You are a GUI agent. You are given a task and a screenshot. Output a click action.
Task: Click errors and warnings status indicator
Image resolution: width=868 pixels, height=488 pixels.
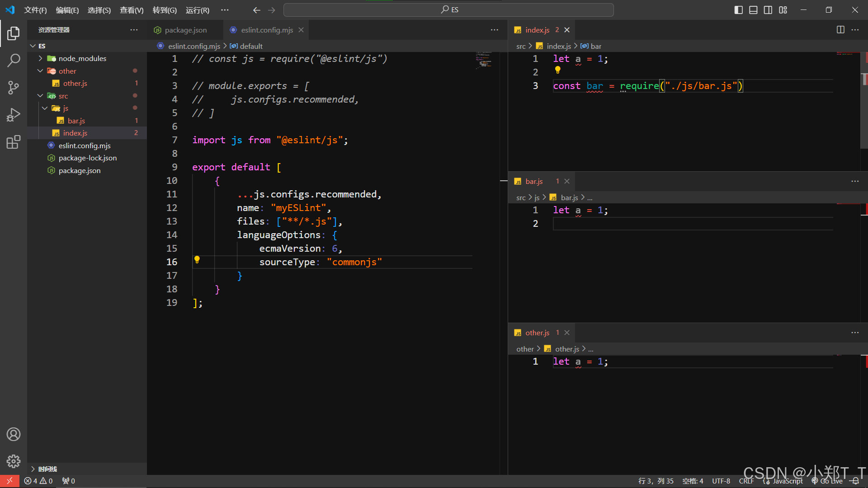[39, 481]
